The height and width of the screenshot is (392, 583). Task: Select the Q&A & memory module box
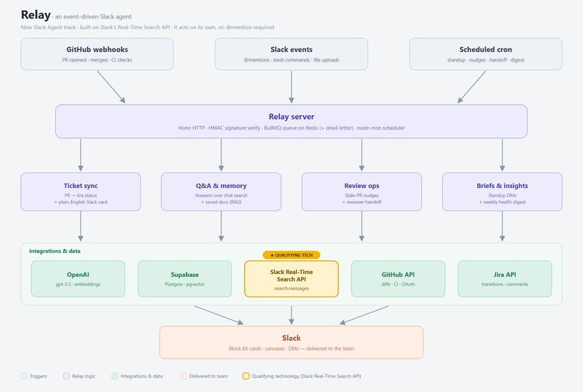tap(221, 192)
